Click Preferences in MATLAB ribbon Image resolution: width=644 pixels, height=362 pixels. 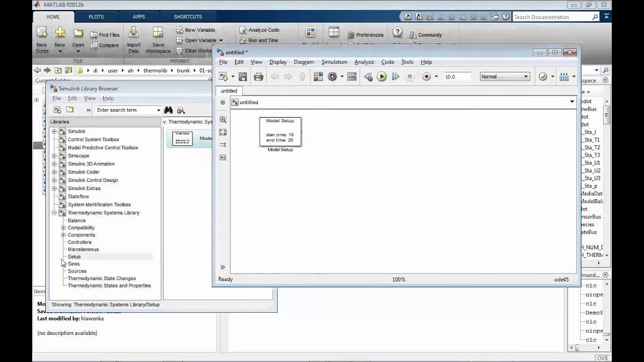(x=365, y=35)
